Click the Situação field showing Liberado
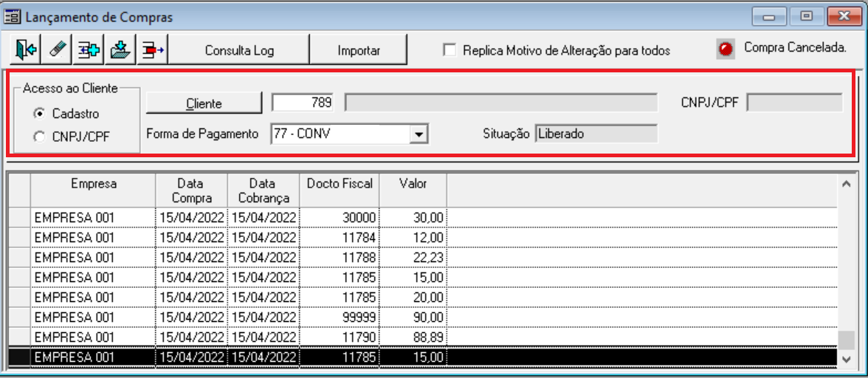Viewport: 868px width, 378px height. coord(596,134)
